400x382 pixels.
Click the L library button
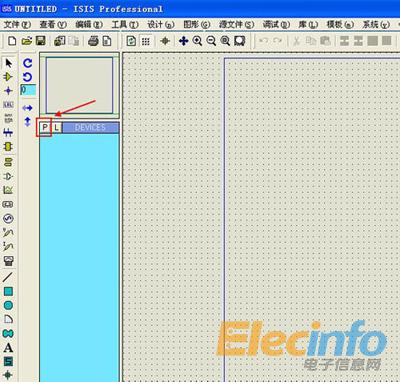(57, 127)
